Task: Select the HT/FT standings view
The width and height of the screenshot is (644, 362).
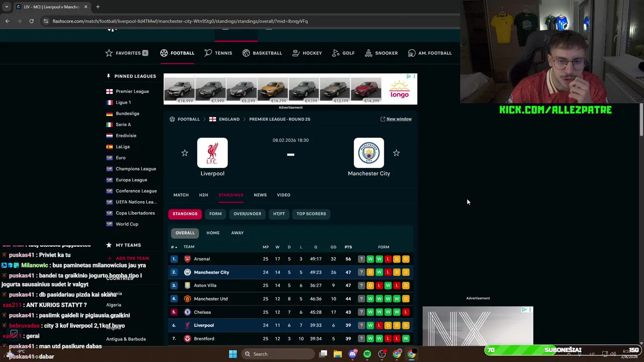Action: tap(279, 214)
